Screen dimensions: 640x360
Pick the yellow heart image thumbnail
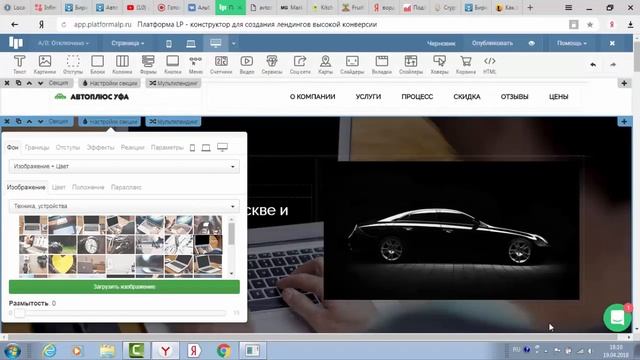tap(62, 264)
